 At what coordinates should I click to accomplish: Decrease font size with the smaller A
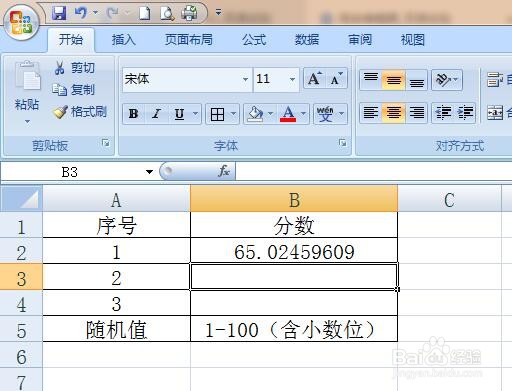point(336,79)
